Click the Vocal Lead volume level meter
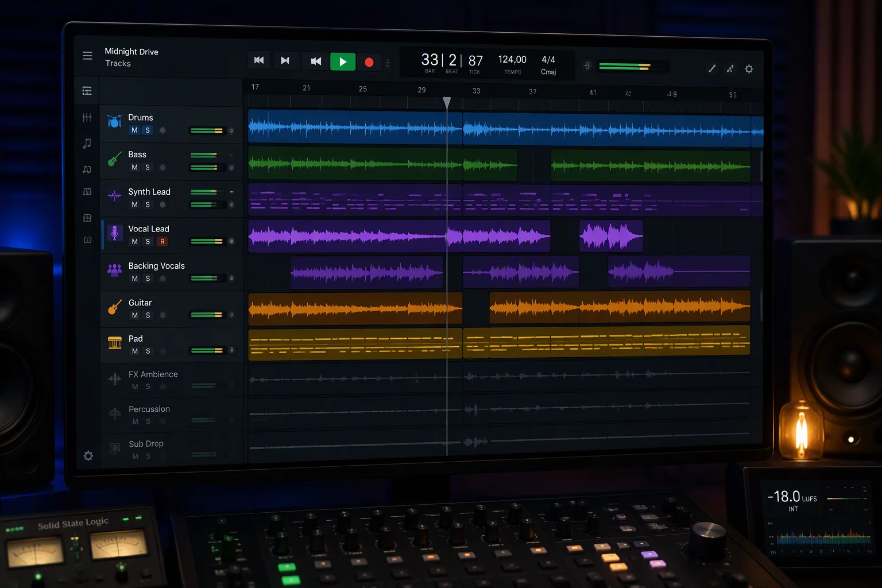 coord(207,242)
